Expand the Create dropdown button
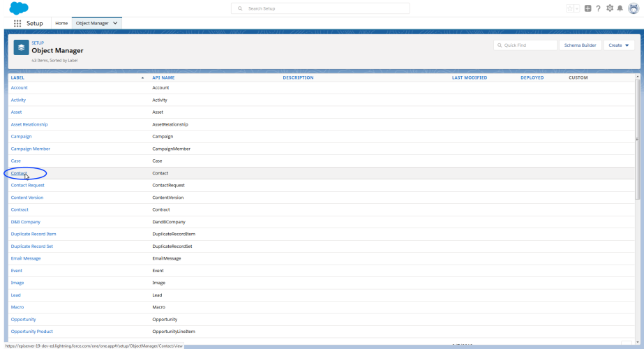This screenshot has height=349, width=644. tap(619, 45)
